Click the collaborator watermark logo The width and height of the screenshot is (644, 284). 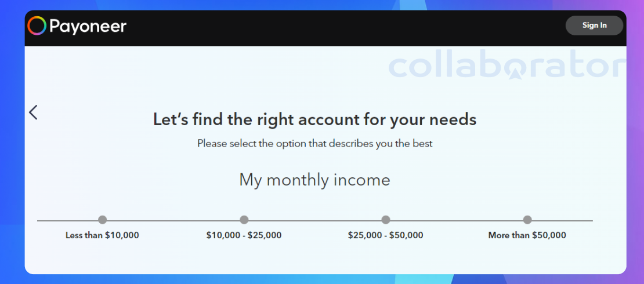507,68
